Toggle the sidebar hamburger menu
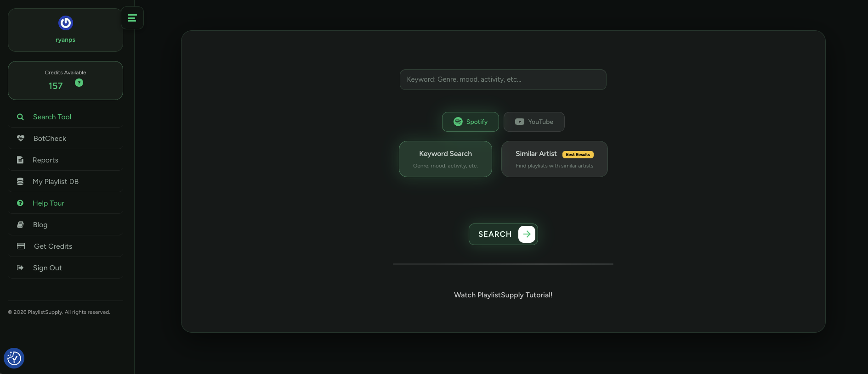 click(x=132, y=18)
